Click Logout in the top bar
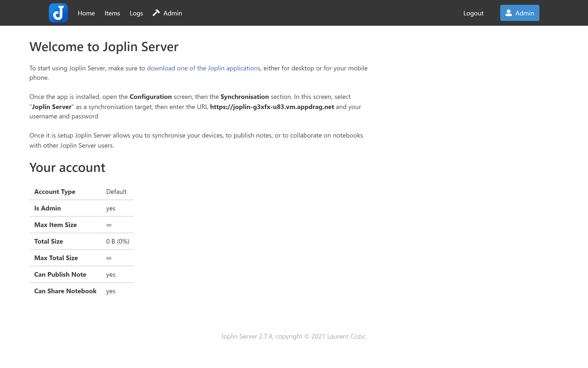 tap(473, 13)
